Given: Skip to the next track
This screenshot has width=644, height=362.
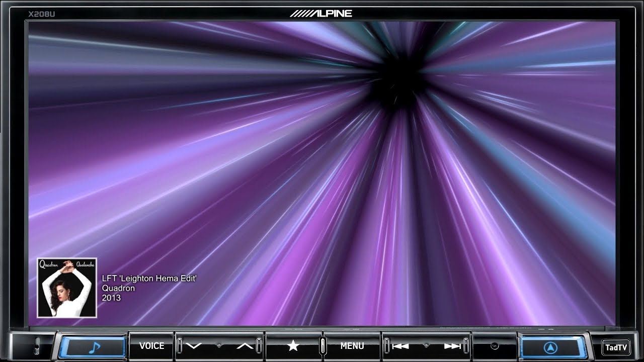Looking at the screenshot, I should pos(452,346).
